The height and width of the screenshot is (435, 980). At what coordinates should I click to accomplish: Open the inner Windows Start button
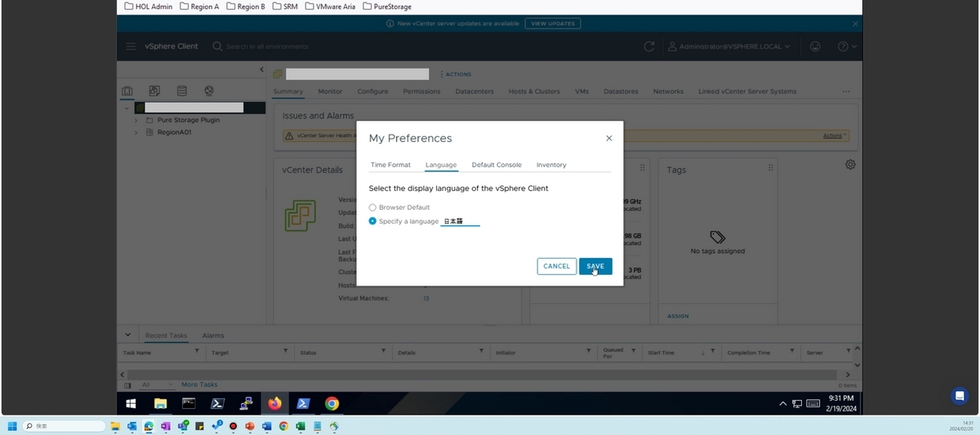131,403
